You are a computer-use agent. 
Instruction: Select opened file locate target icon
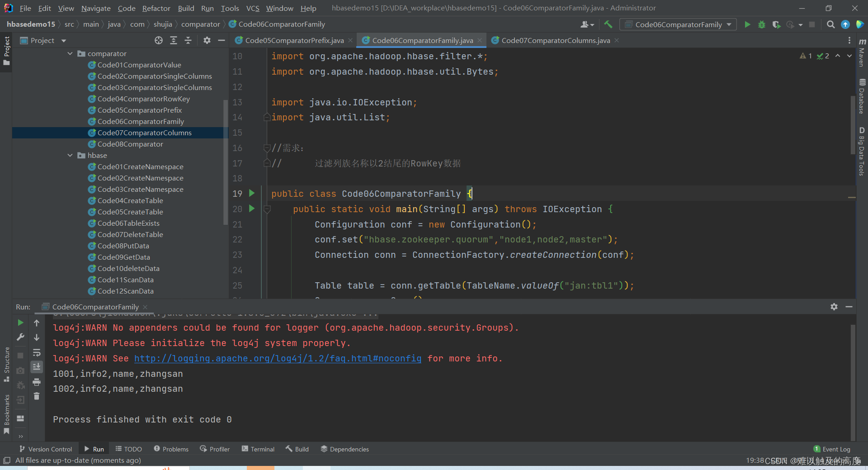coord(159,40)
